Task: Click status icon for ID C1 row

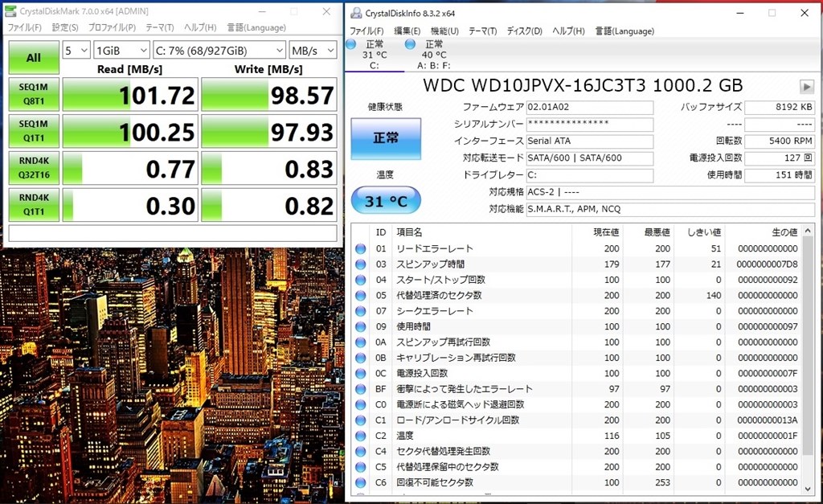Action: 361,420
